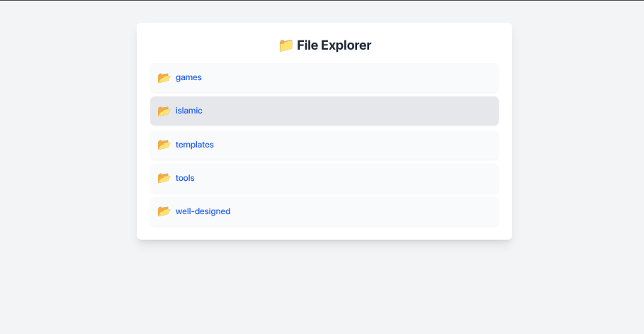
Task: Click the white card area below well-designed
Action: (324, 233)
